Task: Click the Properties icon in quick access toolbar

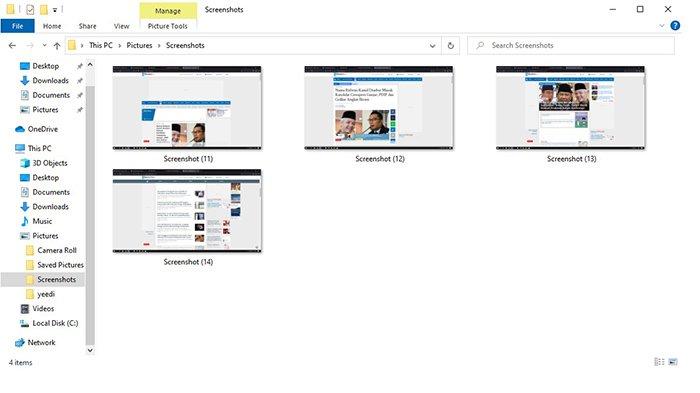Action: 30,9
